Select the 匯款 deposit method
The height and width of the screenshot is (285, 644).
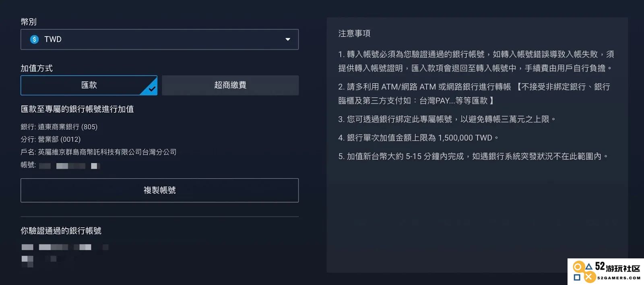89,85
